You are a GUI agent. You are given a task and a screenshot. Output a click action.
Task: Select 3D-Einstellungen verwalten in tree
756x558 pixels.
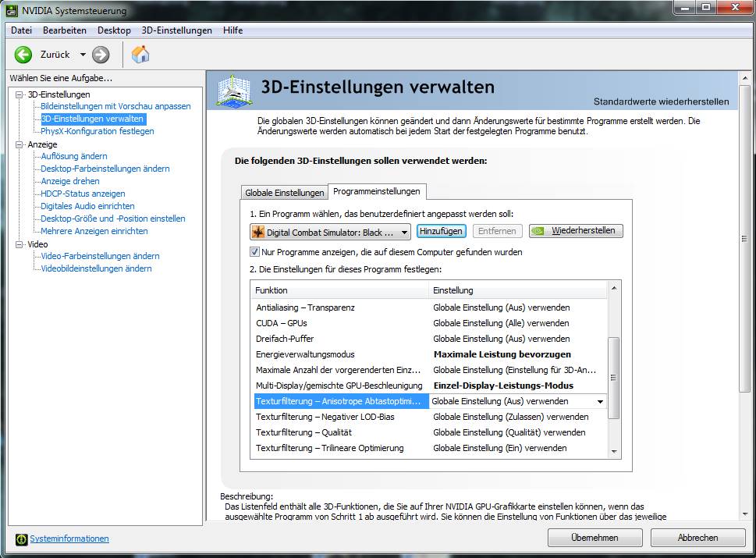tap(92, 119)
